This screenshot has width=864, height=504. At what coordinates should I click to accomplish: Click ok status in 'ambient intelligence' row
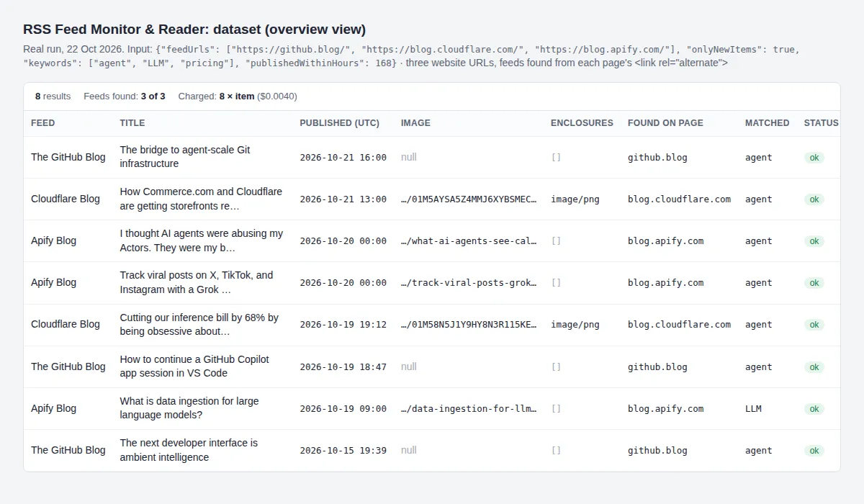coord(814,451)
